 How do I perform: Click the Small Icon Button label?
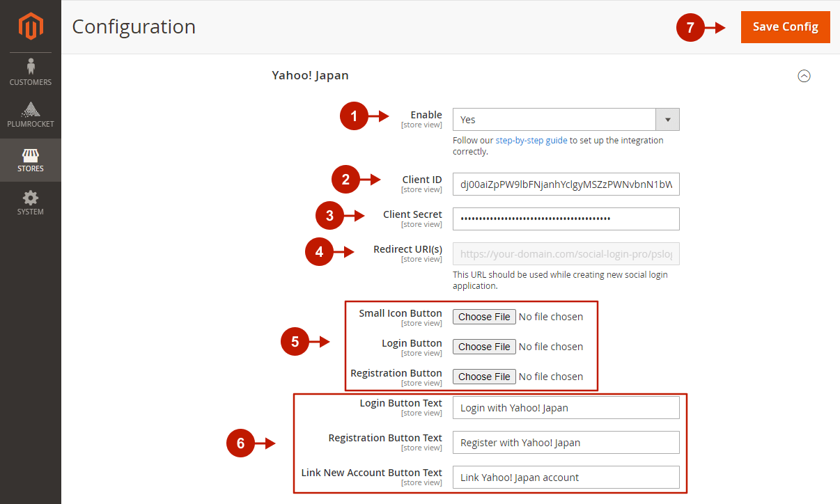400,313
